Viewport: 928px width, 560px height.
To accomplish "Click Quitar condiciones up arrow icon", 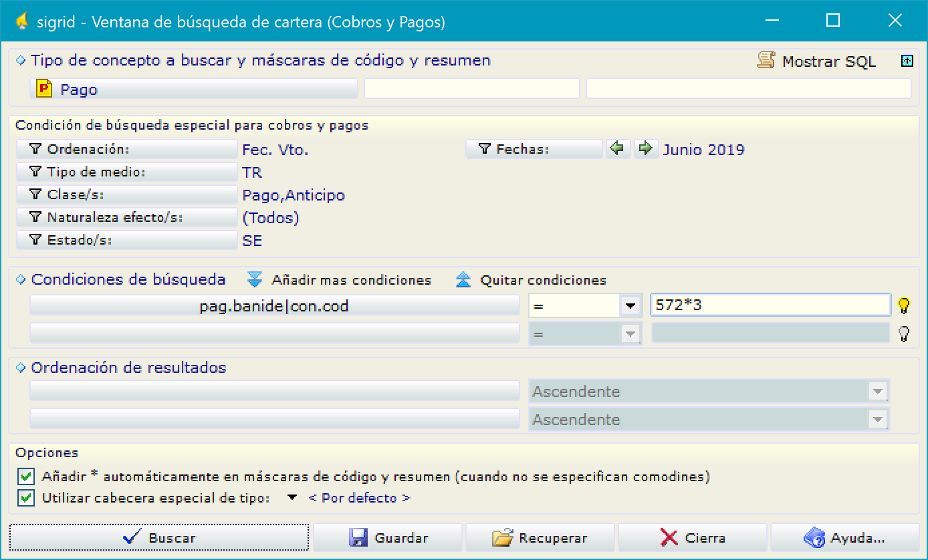I will coord(463,280).
